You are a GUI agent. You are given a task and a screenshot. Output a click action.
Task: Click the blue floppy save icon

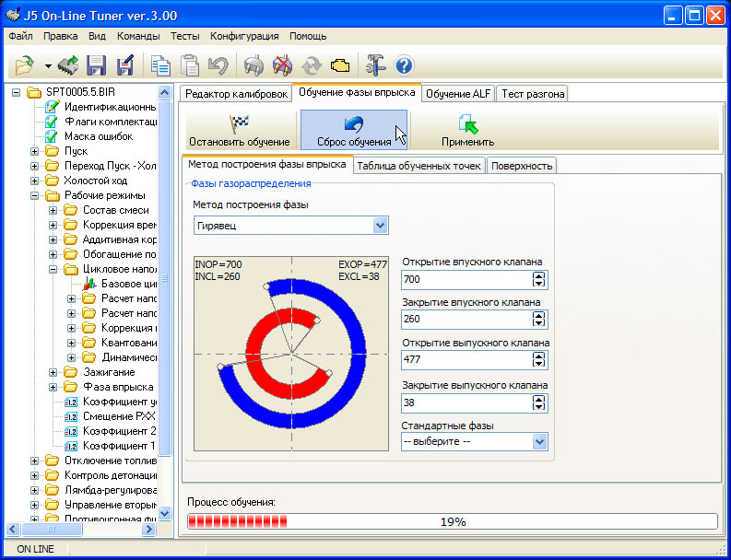tap(96, 65)
